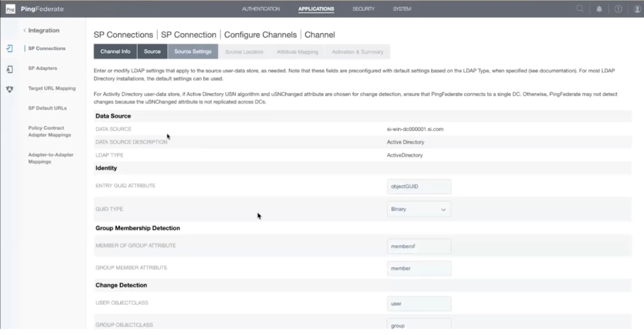Select the Source Location tab
This screenshot has width=644, height=335.
(x=244, y=52)
